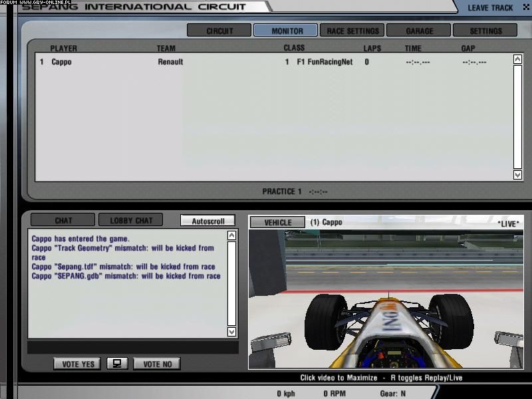532x399 pixels.
Task: Click the PRACTICE 1 session label
Action: click(x=281, y=192)
